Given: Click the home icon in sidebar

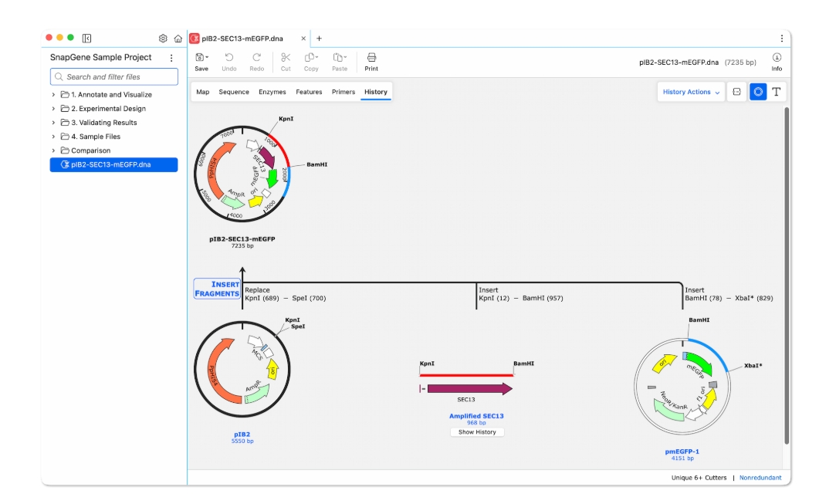Looking at the screenshot, I should (178, 39).
